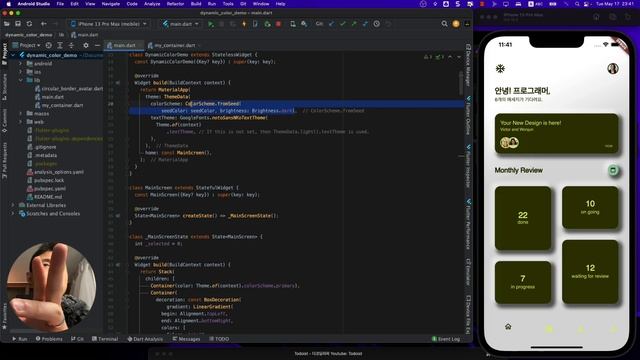
Task: Trigger Flutter hot reload lightning icon
Action: [x=244, y=24]
